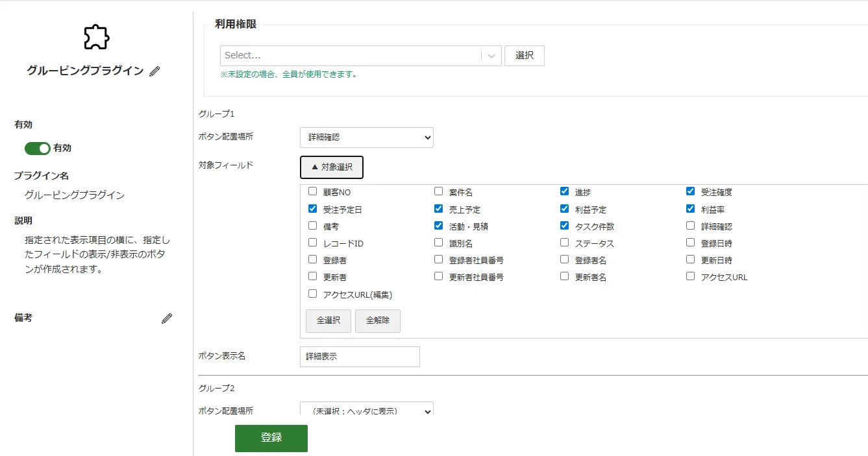
Task: Click the 利用権限 dropdown chevron arrow
Action: [491, 56]
